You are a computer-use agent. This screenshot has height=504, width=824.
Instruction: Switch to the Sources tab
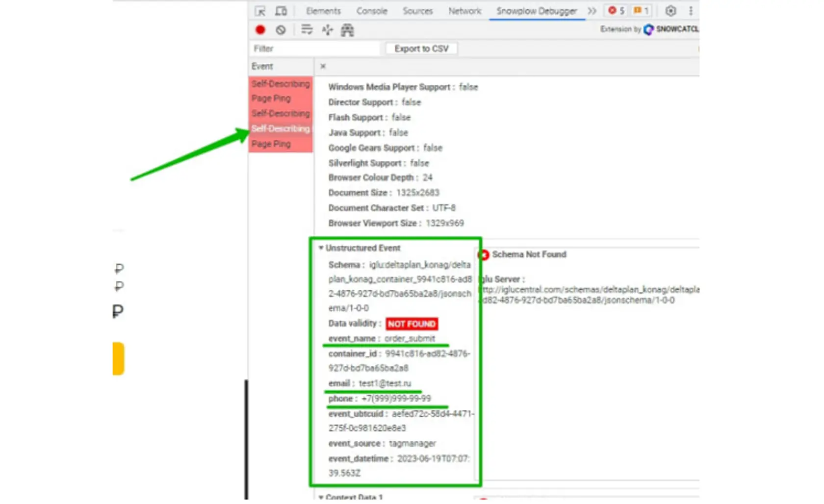click(x=418, y=11)
